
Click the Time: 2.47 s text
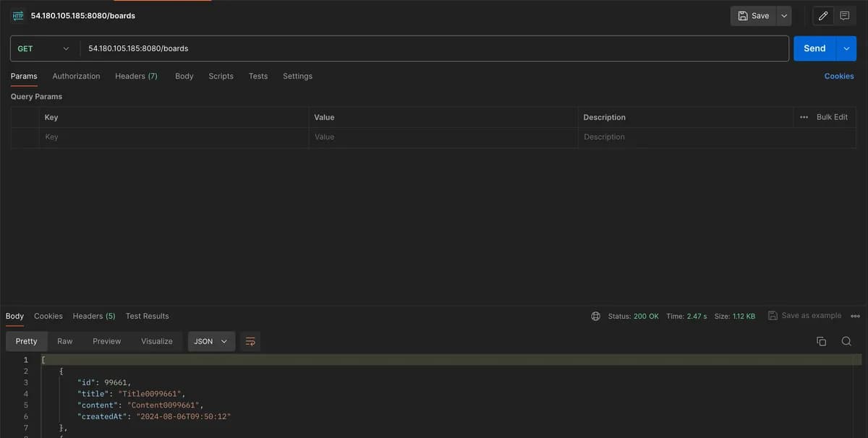[686, 317]
